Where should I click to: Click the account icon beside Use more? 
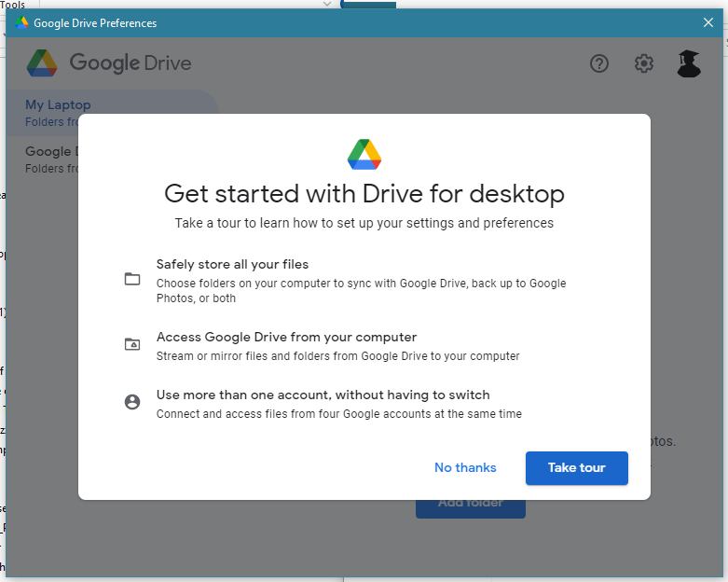point(132,402)
